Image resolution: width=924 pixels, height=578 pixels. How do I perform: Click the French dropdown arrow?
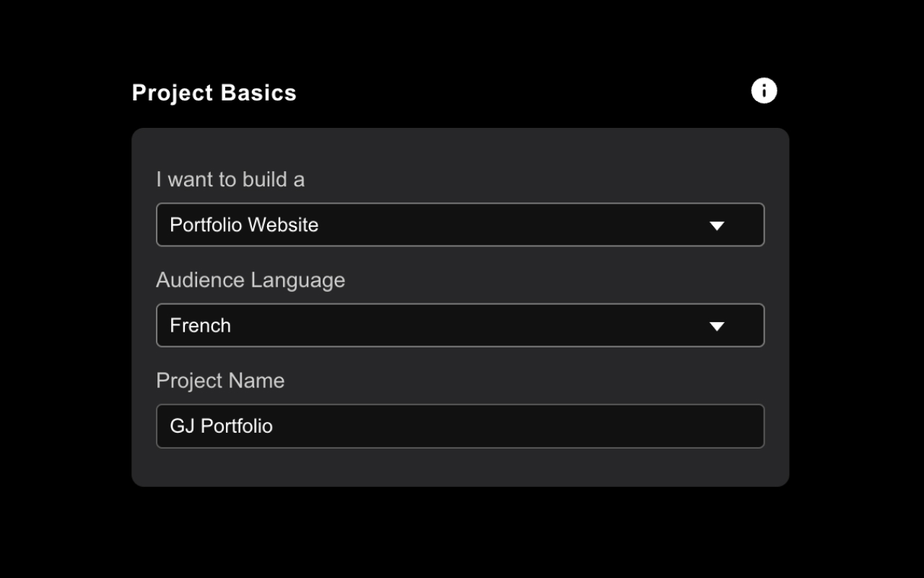click(716, 326)
